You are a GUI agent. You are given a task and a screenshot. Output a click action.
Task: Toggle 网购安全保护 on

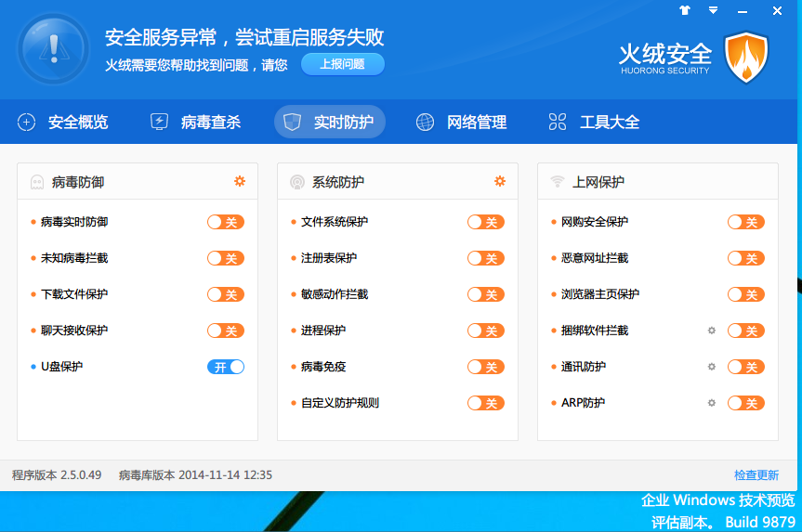(746, 222)
